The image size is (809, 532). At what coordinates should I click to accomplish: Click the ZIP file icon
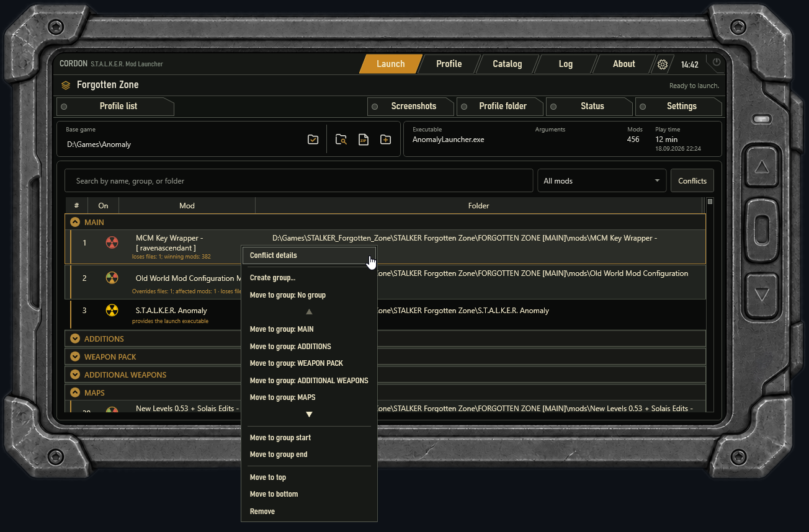click(364, 140)
